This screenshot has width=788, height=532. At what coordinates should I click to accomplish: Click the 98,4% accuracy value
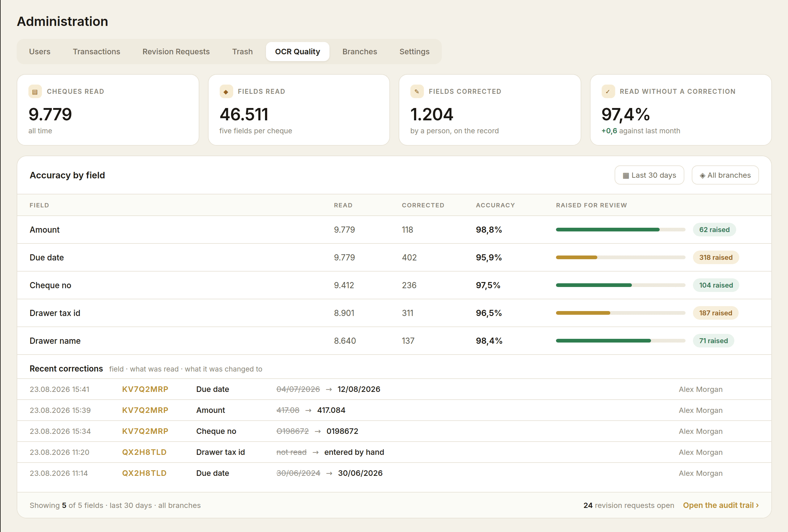(x=489, y=341)
